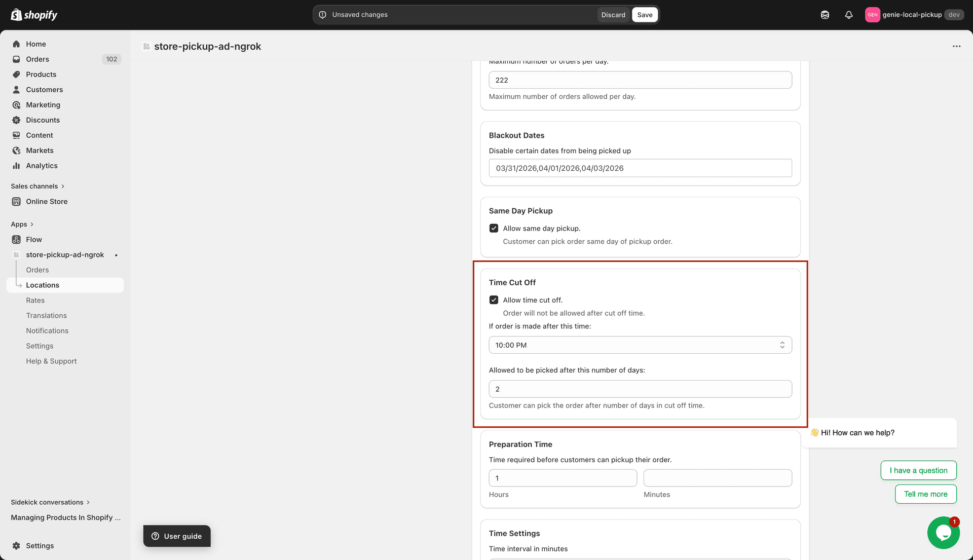This screenshot has height=560, width=973.
Task: Open the Customers section
Action: [45, 89]
